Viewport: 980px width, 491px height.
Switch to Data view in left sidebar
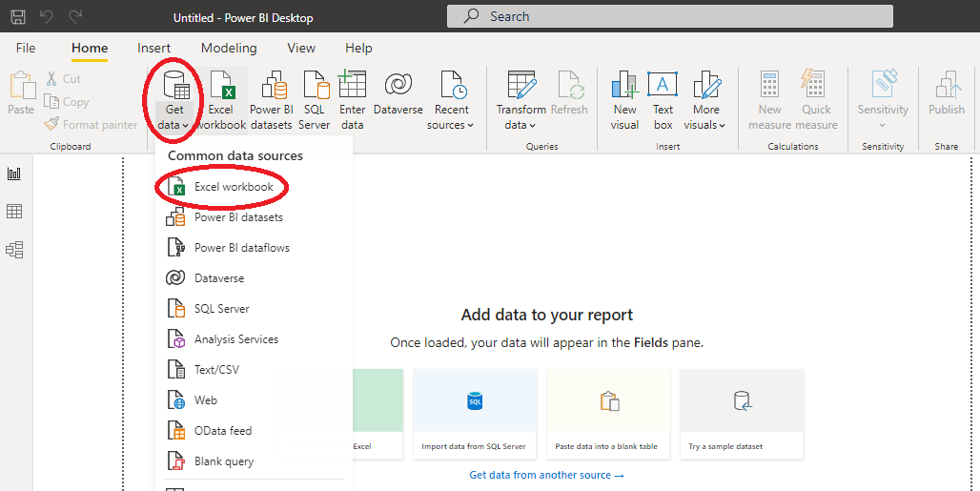14,212
